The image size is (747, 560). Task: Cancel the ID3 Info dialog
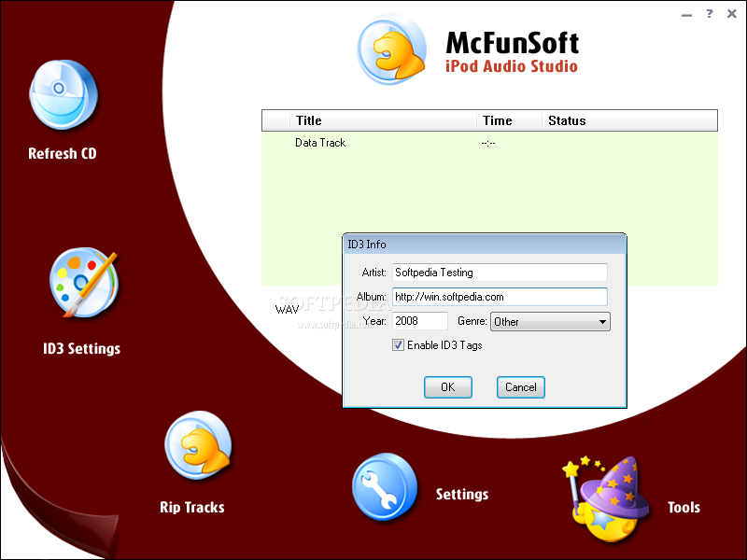coord(521,387)
